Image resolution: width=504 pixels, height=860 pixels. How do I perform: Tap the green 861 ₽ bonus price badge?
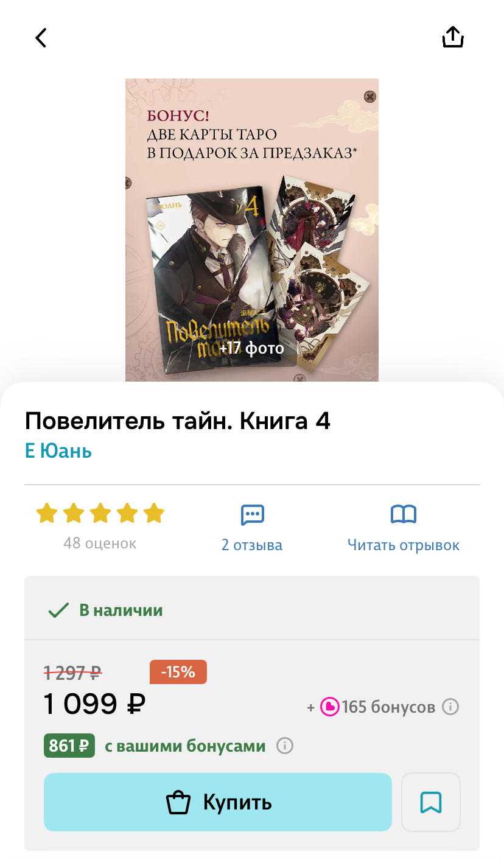point(69,746)
